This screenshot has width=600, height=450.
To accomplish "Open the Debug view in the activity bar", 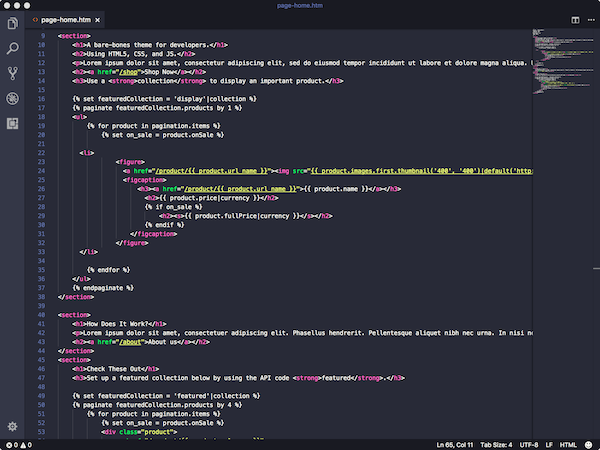I will coord(12,98).
